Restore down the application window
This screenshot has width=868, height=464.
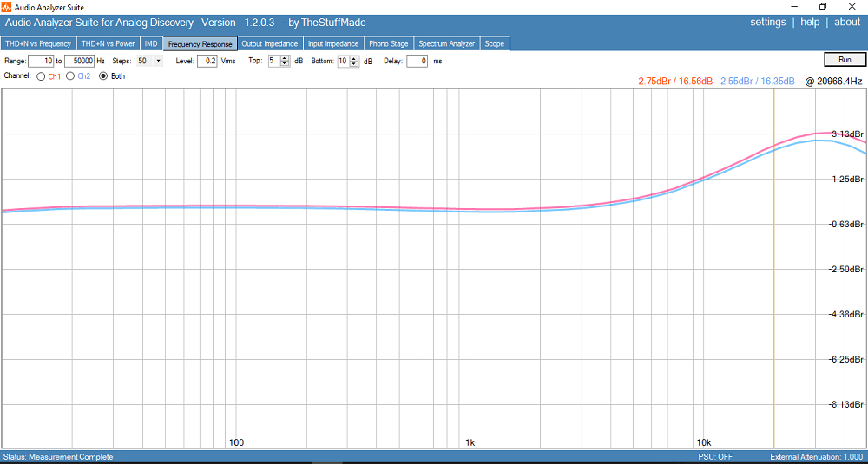pos(823,7)
